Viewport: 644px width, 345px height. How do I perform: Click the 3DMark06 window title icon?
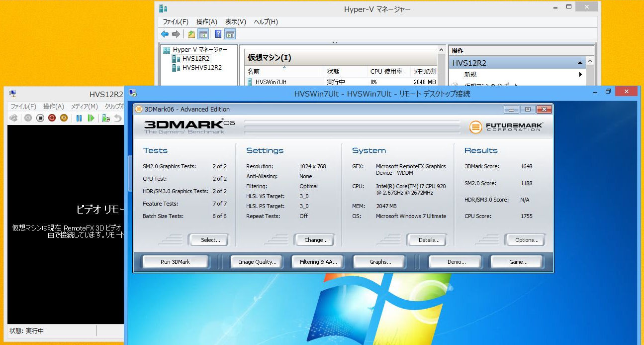[139, 110]
